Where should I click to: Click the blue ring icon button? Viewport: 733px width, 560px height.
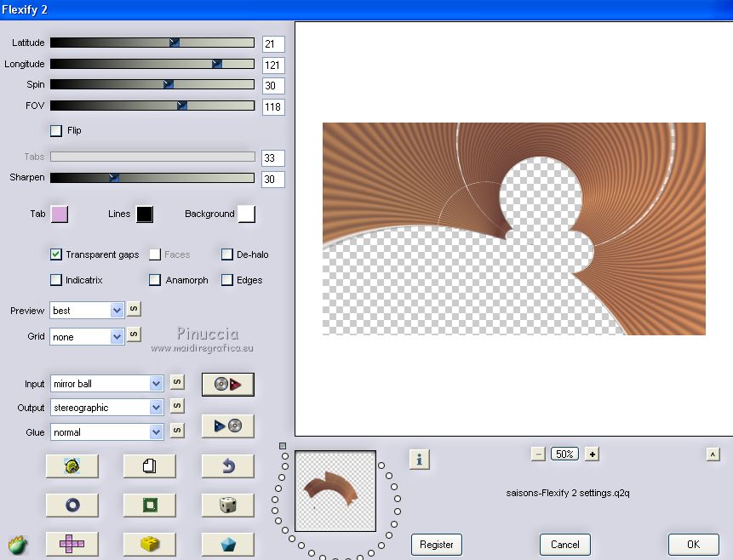coord(72,505)
